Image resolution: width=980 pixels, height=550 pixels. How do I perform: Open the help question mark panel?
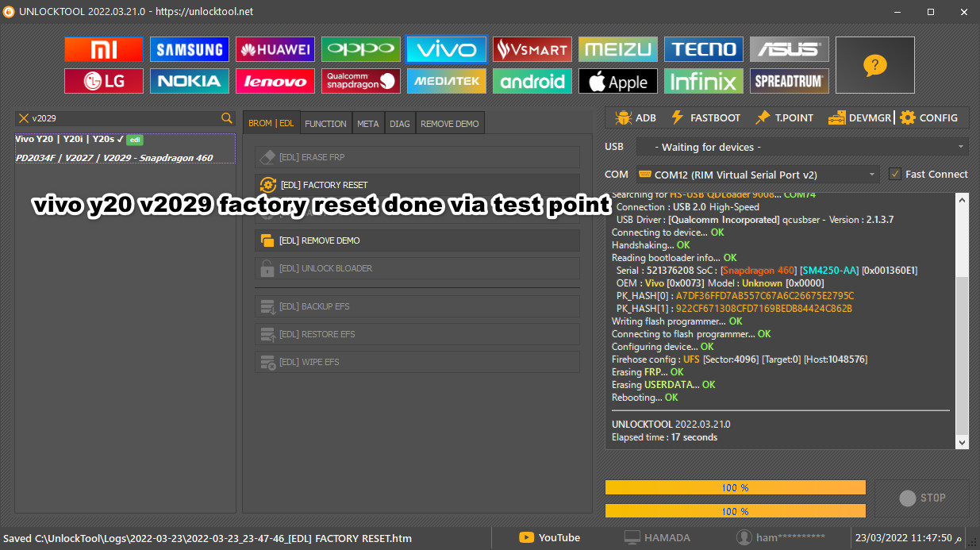[x=874, y=65]
